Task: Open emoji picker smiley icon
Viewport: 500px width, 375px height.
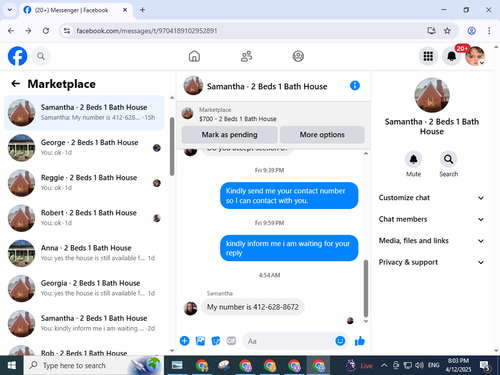Action: (x=340, y=341)
